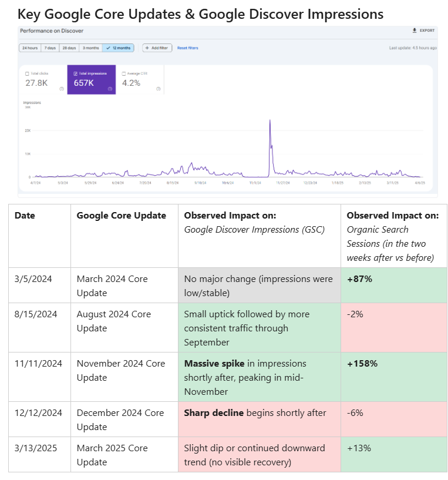Click the Export download icon
Viewport: 448px width, 480px height.
415,30
